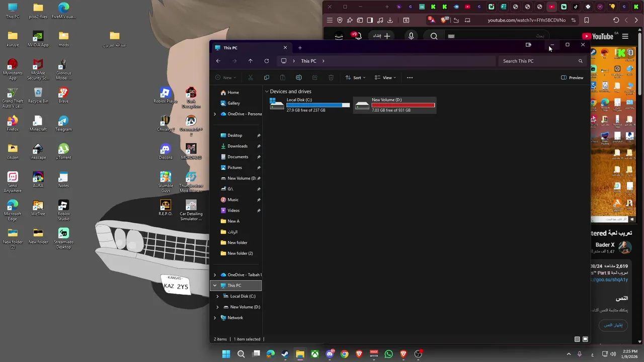Click the browser reload icon
The image size is (644, 362).
(x=616, y=20)
